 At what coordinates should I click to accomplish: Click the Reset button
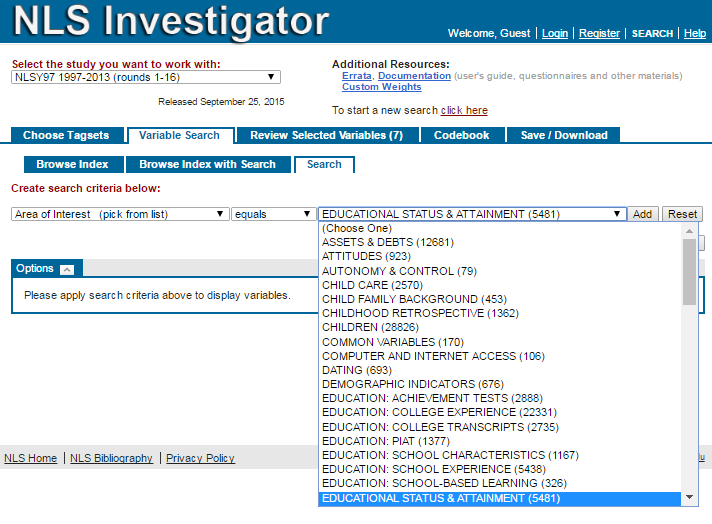tap(682, 214)
